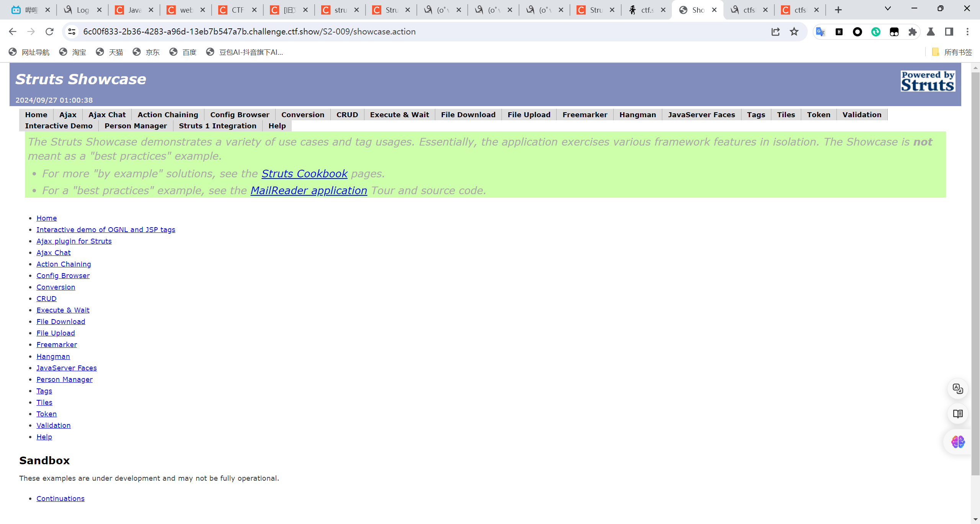Open Person Manager in the navigation menu

pos(136,126)
